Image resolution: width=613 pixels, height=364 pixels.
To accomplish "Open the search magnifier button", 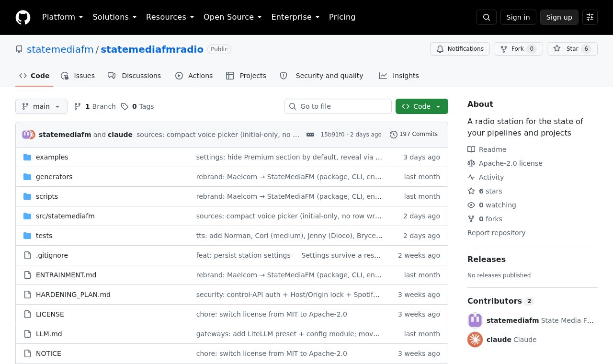I will [x=487, y=17].
